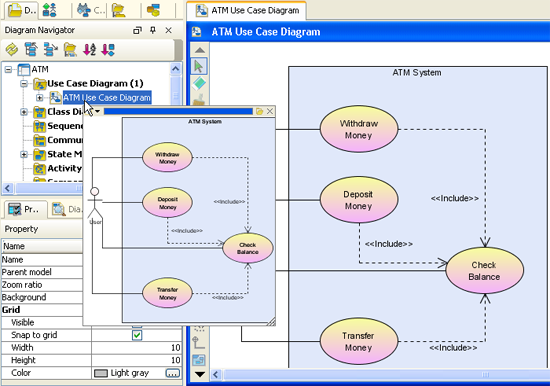Toggle the Snap to grid checkbox

point(137,335)
